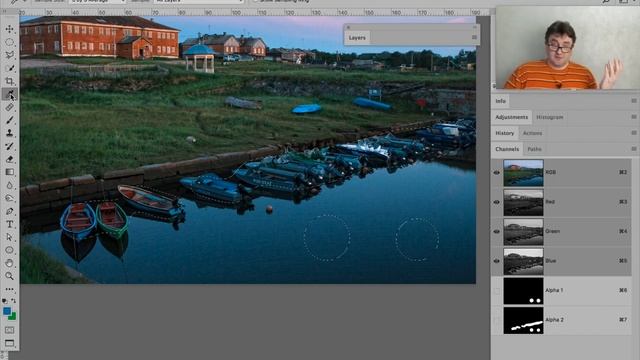Select the Elliptical Marquee tool
640x360 pixels.
click(9, 42)
